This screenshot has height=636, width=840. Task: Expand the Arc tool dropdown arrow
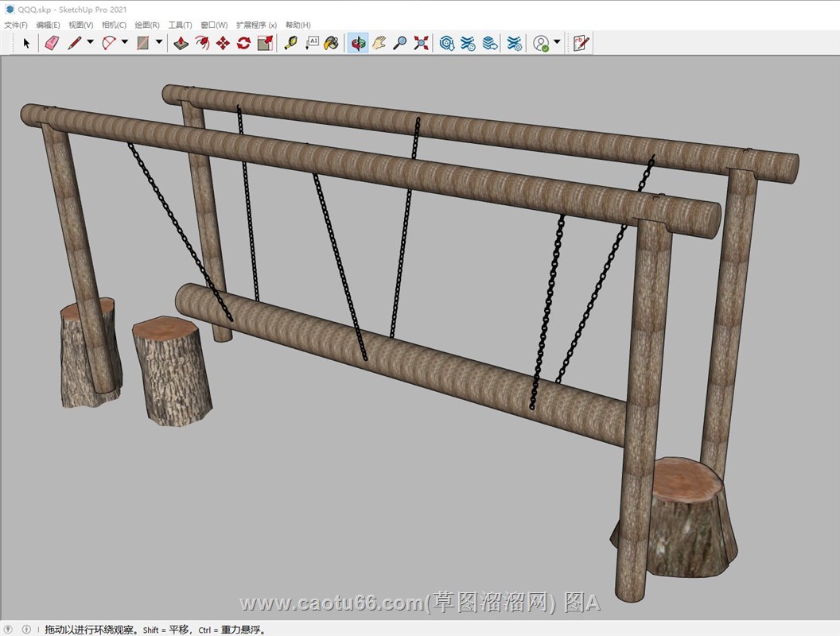pyautogui.click(x=124, y=42)
